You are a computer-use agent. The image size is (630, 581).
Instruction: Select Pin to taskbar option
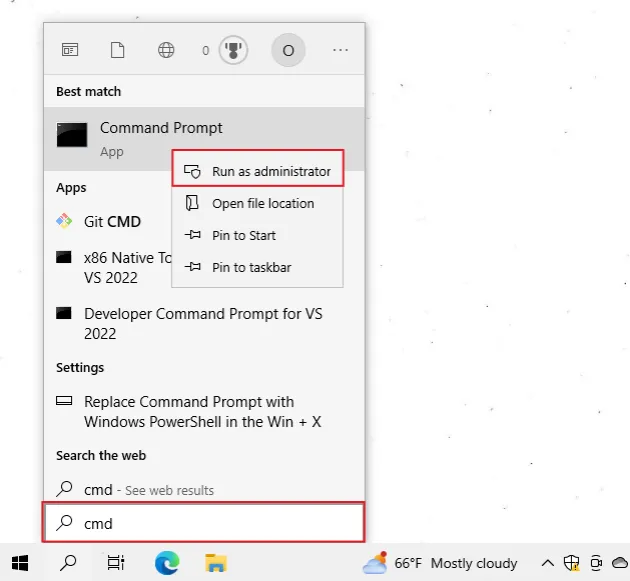click(251, 267)
